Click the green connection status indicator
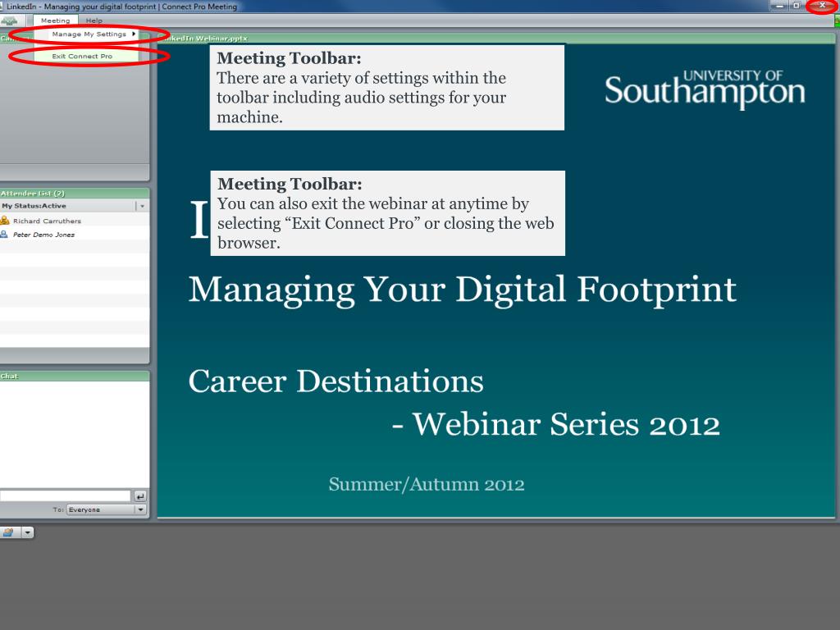Screen dimensions: 840x630 (837, 21)
